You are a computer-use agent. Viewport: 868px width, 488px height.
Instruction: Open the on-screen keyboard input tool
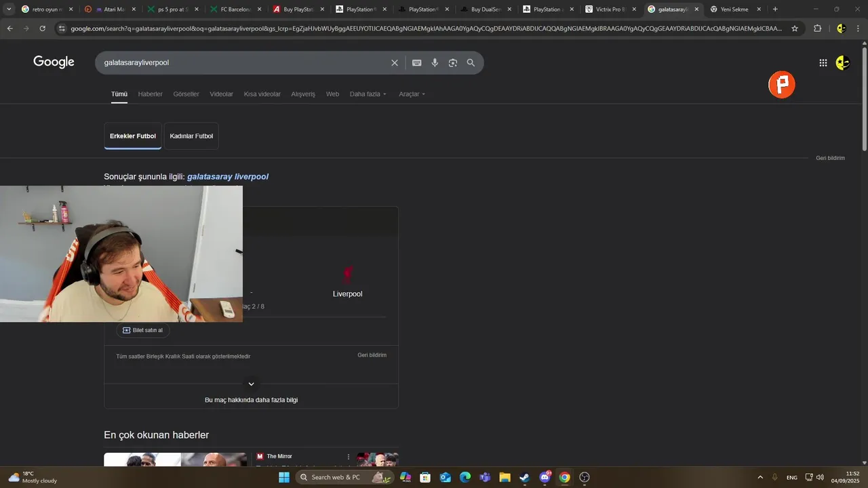[x=417, y=62]
